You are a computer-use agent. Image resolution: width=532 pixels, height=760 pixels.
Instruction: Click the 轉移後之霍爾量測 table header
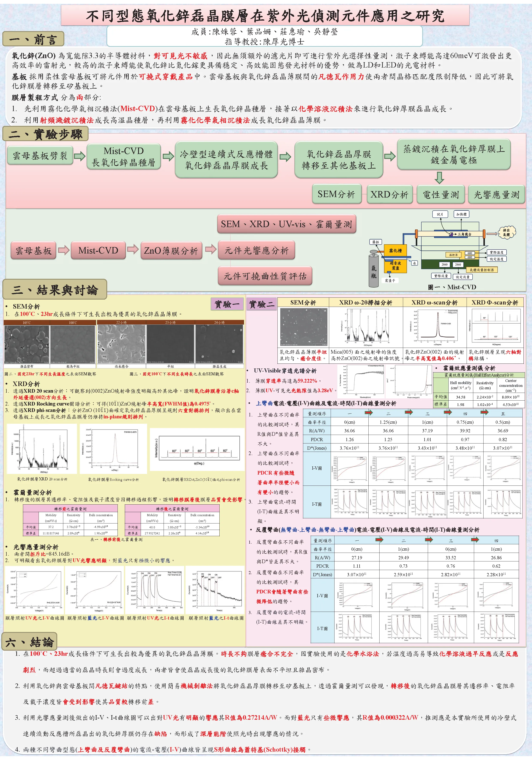(x=172, y=508)
